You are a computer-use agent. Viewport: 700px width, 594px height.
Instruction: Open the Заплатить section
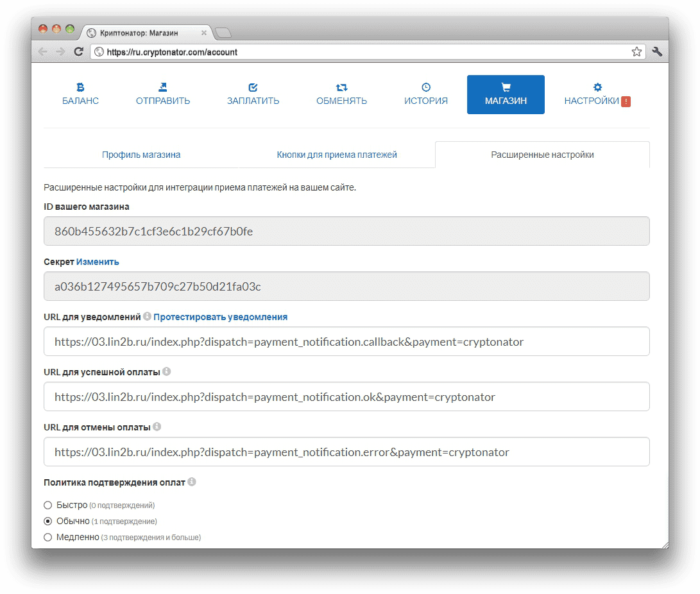click(x=253, y=94)
